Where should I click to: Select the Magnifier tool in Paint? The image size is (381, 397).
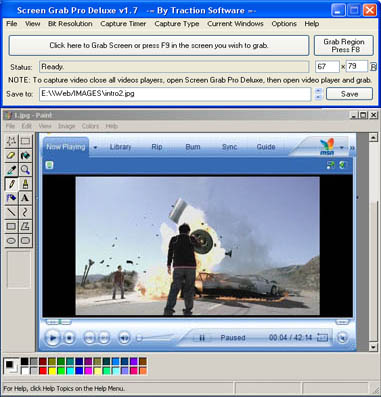25,170
